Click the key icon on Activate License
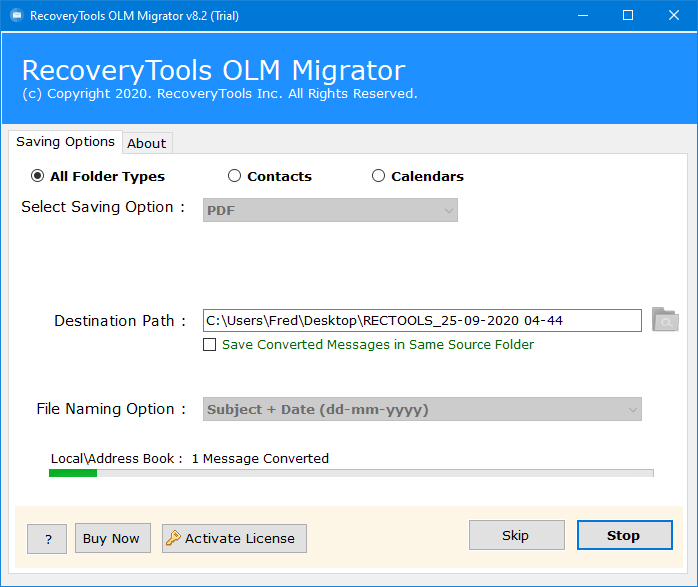 click(173, 538)
